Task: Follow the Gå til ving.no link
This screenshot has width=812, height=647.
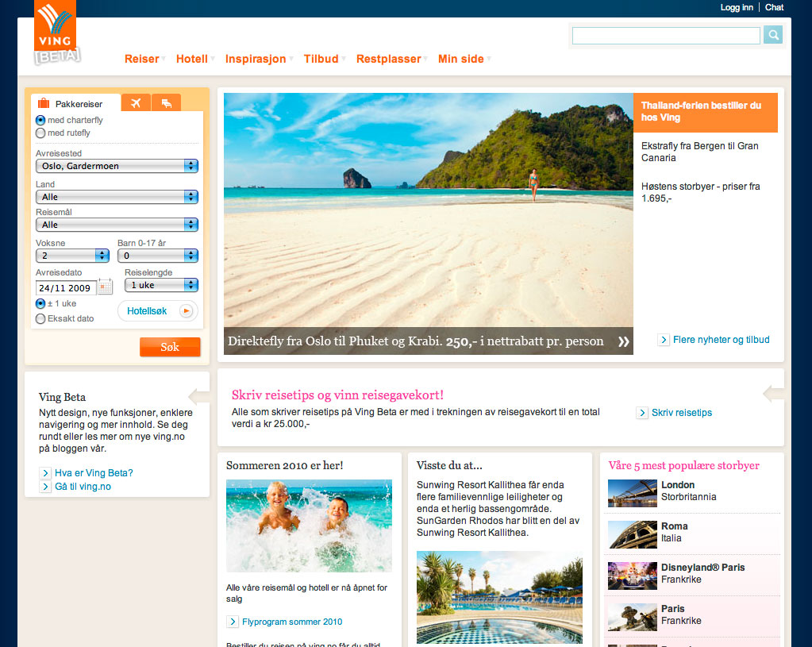Action: click(83, 487)
